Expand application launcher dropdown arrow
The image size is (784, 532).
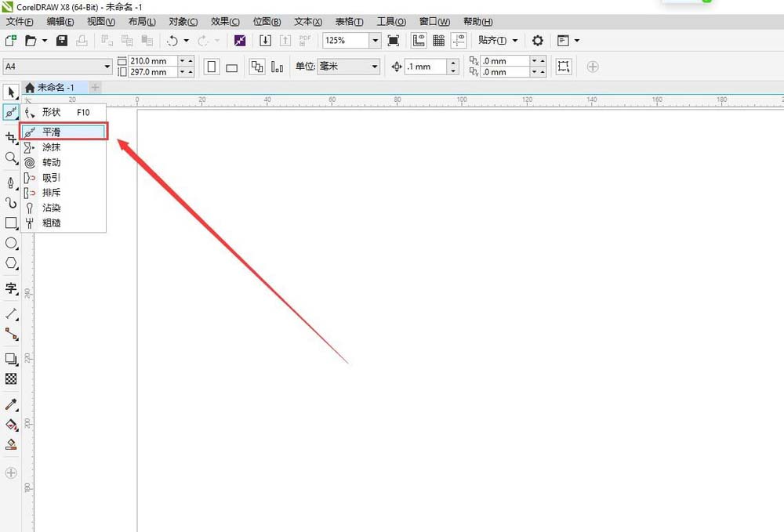[x=577, y=41]
